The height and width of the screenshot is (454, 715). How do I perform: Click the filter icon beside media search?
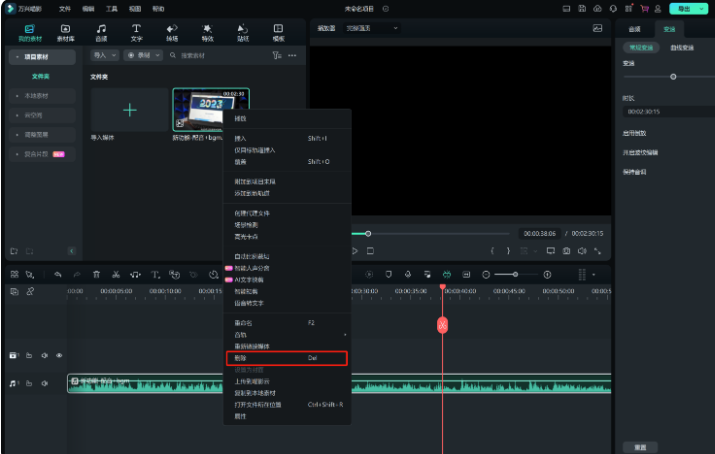tap(277, 55)
